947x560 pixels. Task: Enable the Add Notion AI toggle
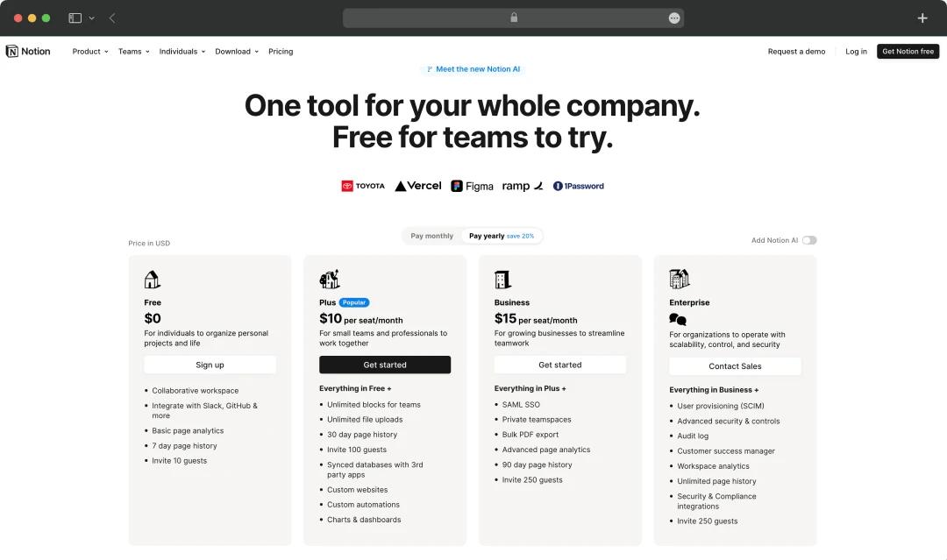coord(809,239)
